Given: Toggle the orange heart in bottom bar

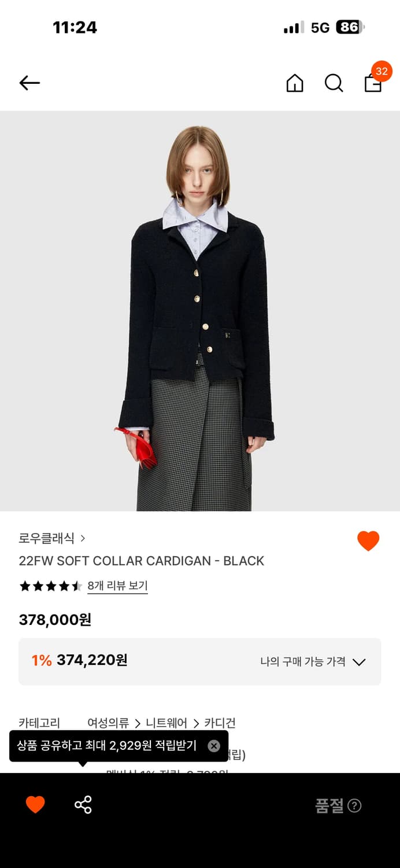Looking at the screenshot, I should pos(35,805).
